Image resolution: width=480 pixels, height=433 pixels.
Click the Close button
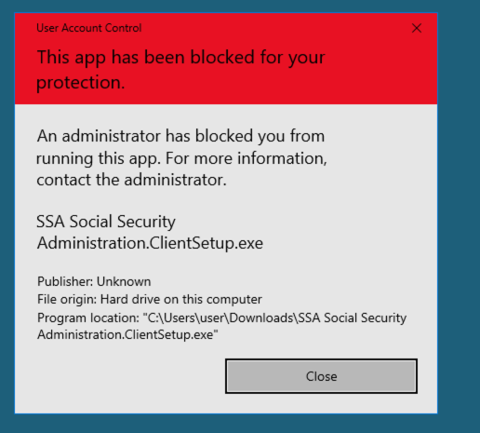click(x=321, y=376)
